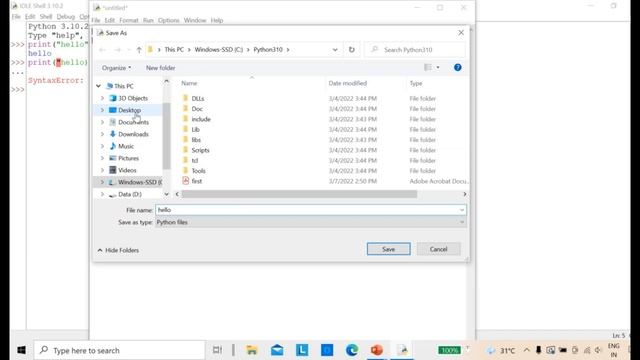Viewport: 640px width, 360px height.
Task: Open the view options icon
Action: pyautogui.click(x=428, y=67)
